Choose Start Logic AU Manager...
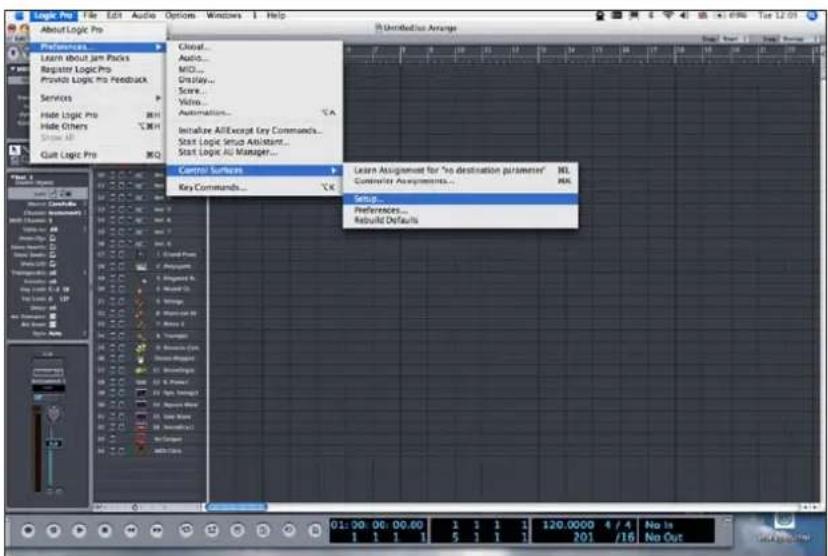 tap(254, 153)
